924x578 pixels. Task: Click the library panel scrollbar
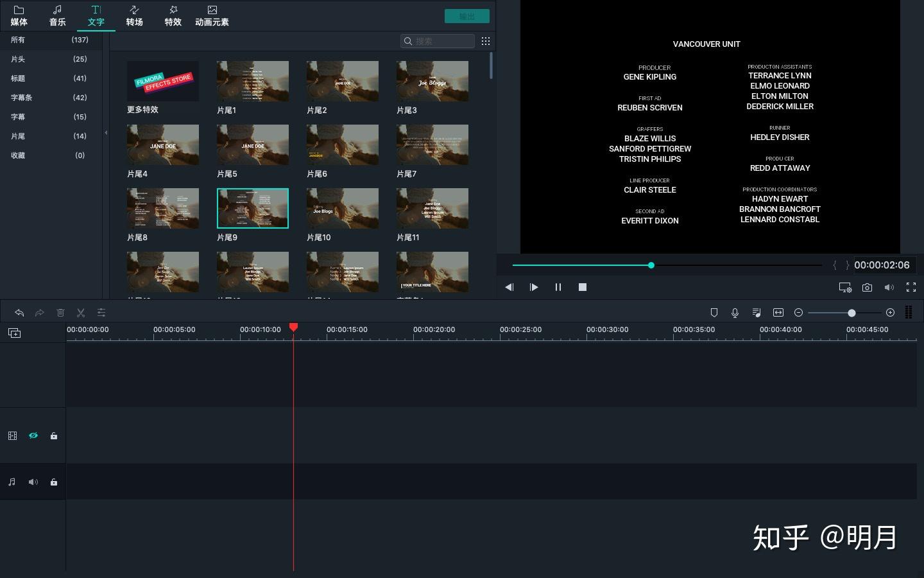point(492,66)
